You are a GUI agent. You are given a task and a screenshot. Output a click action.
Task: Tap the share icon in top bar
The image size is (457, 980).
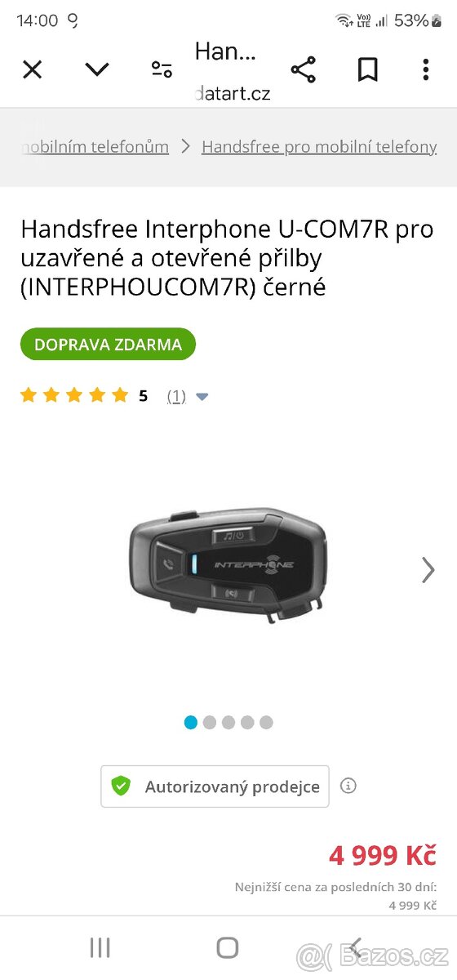pos(303,70)
